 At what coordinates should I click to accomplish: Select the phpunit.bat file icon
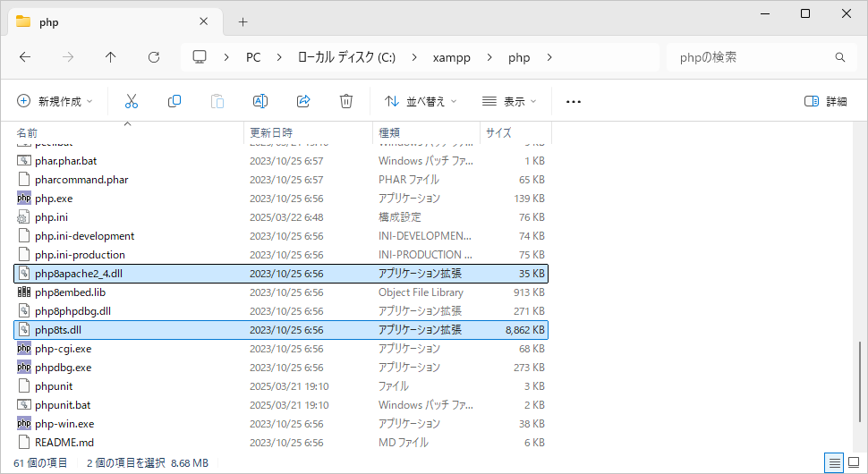(24, 405)
